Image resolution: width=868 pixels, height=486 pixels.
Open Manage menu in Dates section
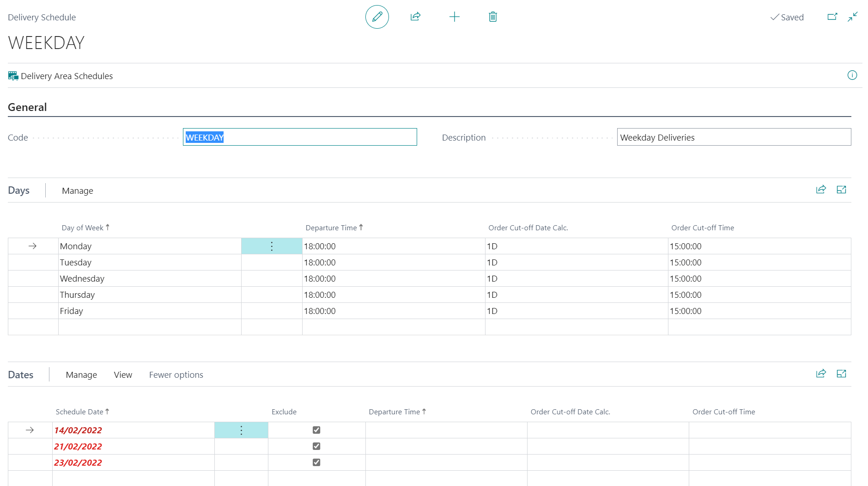coord(81,375)
